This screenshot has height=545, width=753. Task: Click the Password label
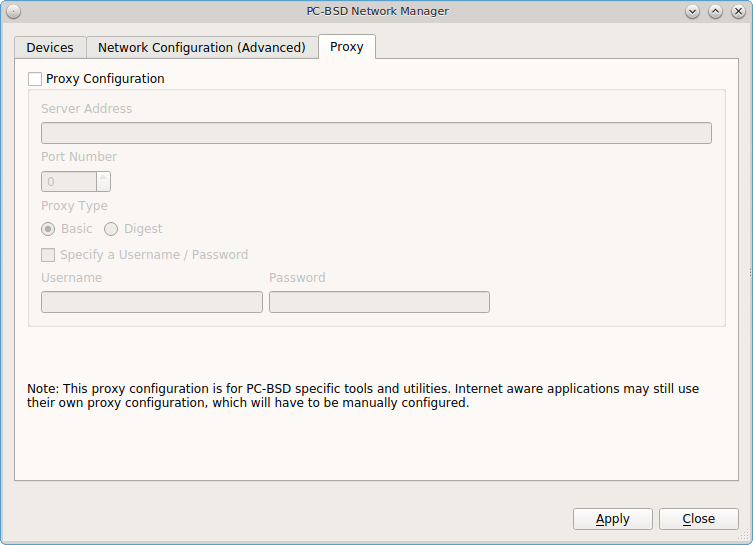297,278
